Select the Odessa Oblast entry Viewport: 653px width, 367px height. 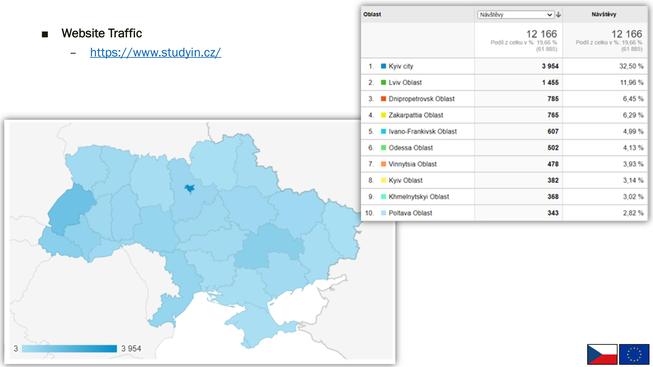[x=411, y=147]
